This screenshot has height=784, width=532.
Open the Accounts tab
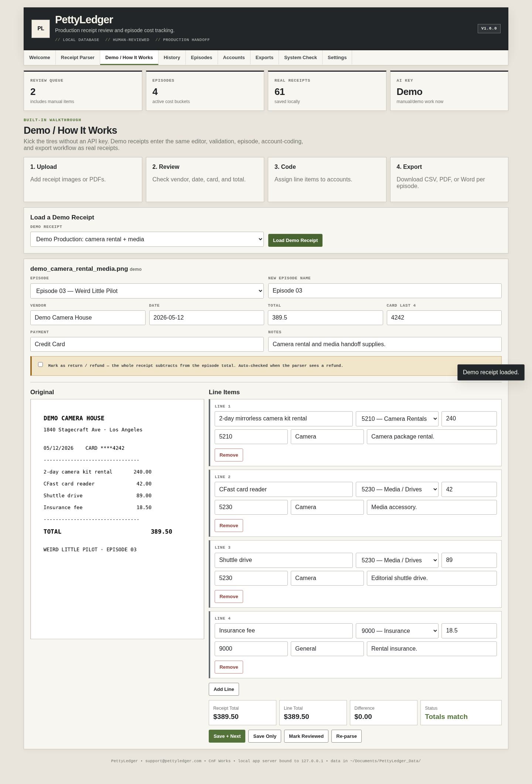coord(234,58)
